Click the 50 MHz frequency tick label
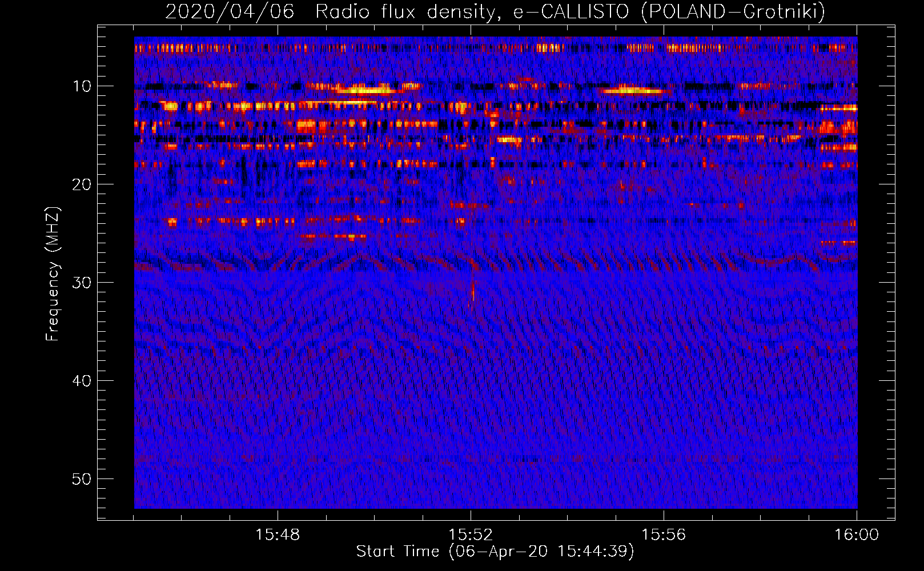Viewport: 924px width, 571px height. click(x=82, y=479)
